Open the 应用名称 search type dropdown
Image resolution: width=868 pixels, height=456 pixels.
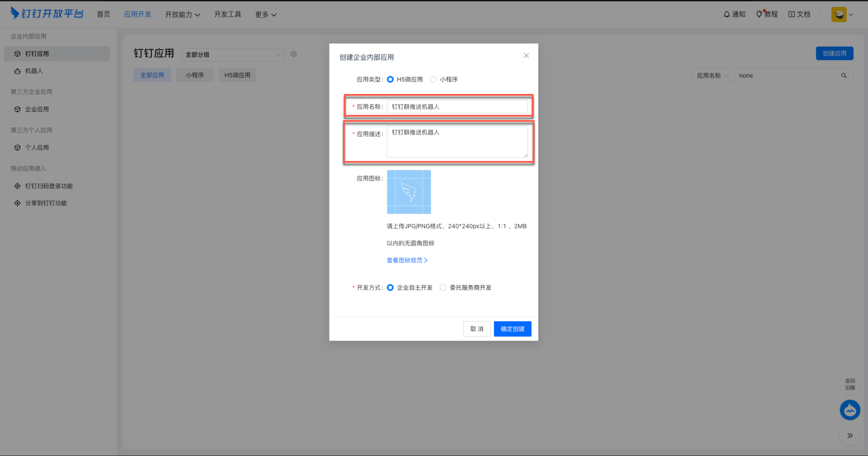713,76
